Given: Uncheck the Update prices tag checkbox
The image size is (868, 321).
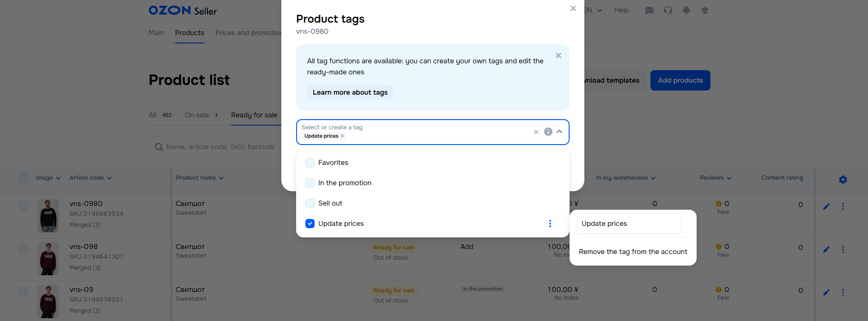Looking at the screenshot, I should [310, 224].
